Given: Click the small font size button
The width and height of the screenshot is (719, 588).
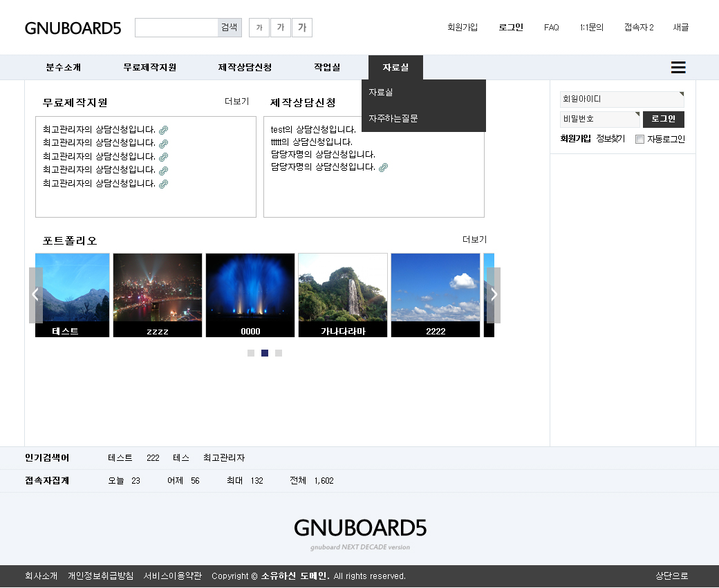Looking at the screenshot, I should pyautogui.click(x=259, y=28).
